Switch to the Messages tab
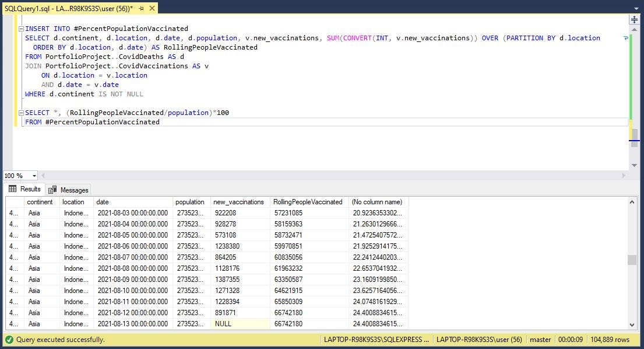 [x=68, y=190]
